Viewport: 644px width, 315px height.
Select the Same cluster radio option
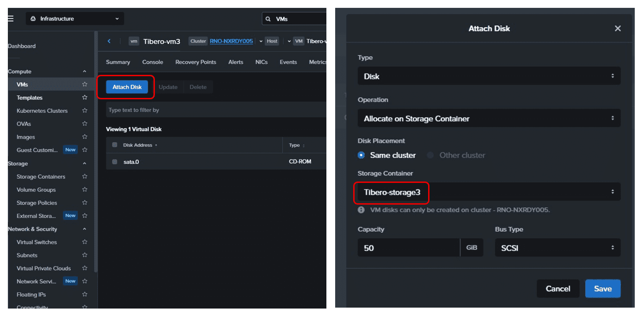[362, 155]
